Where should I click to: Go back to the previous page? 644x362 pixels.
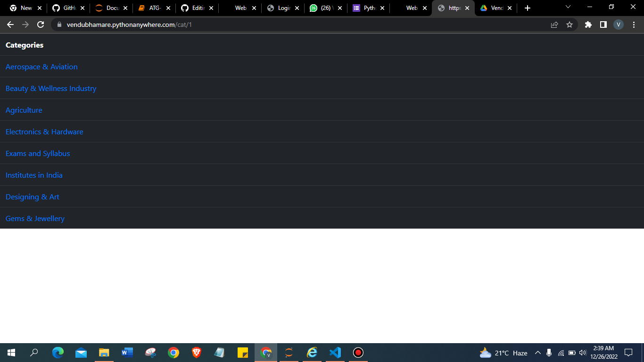[10, 24]
